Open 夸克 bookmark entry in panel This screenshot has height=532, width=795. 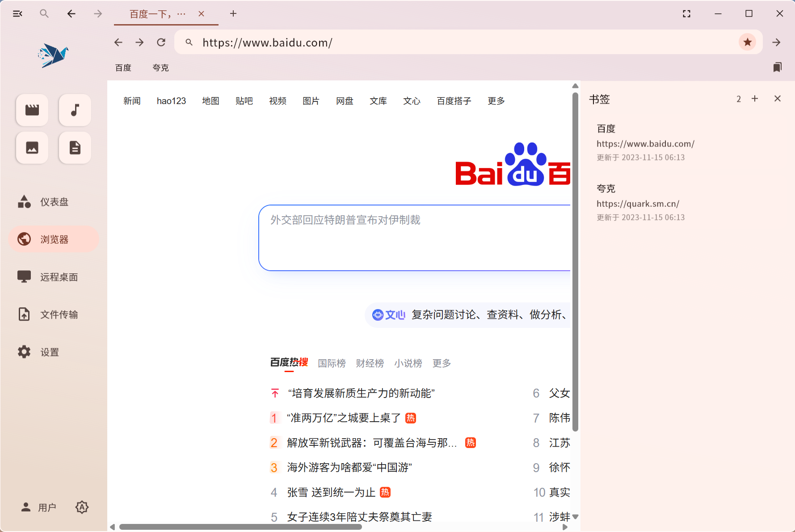click(687, 202)
